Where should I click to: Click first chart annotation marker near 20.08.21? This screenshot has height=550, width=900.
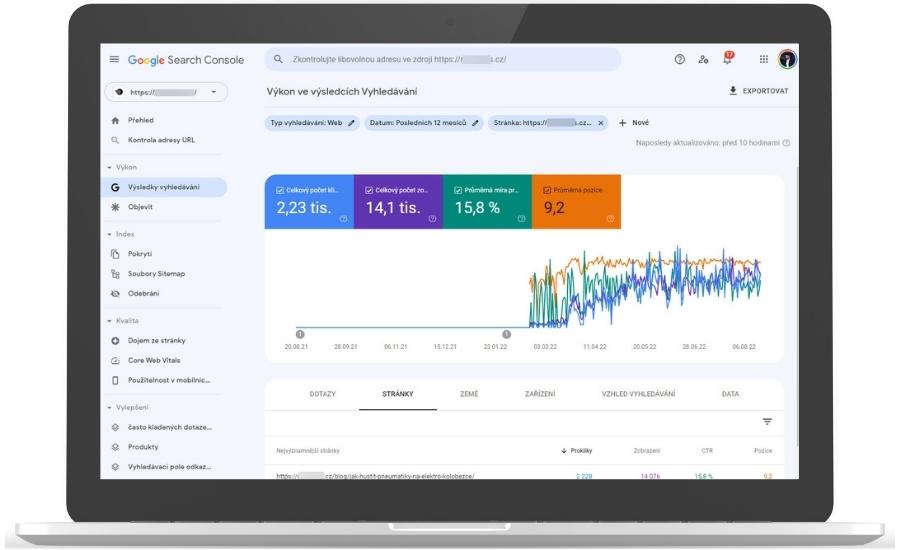[300, 334]
